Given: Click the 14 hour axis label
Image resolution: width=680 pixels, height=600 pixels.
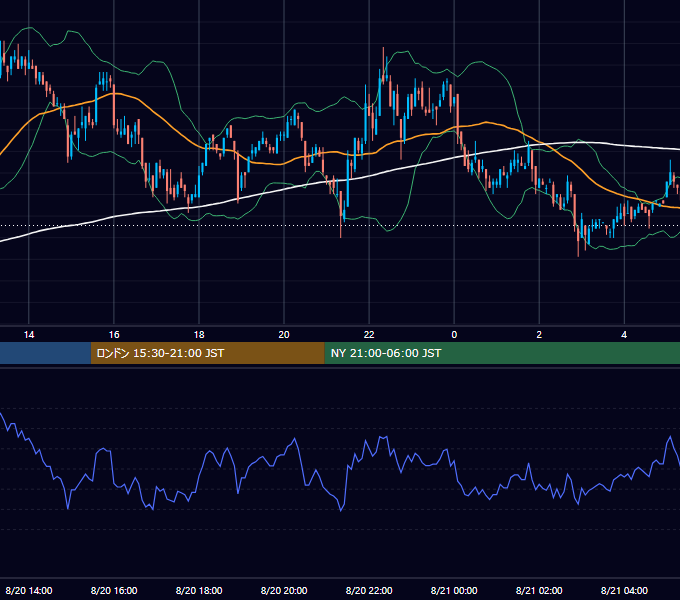Looking at the screenshot, I should pos(29,335).
